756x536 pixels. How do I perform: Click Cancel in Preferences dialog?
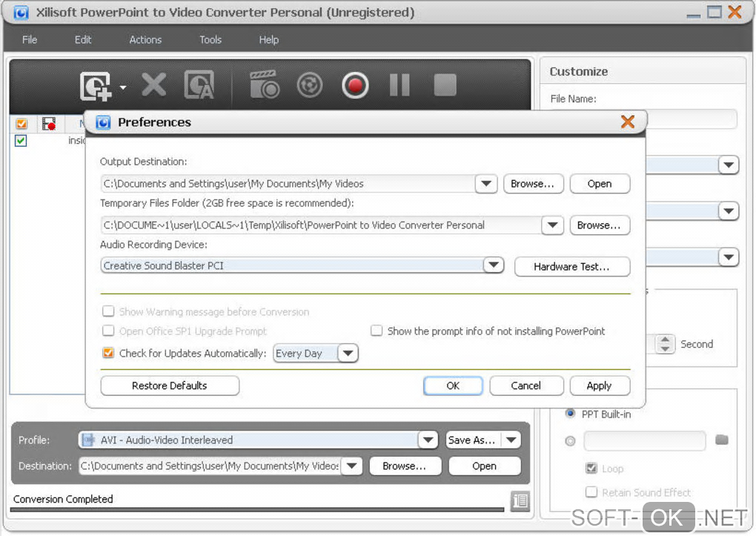pyautogui.click(x=526, y=386)
